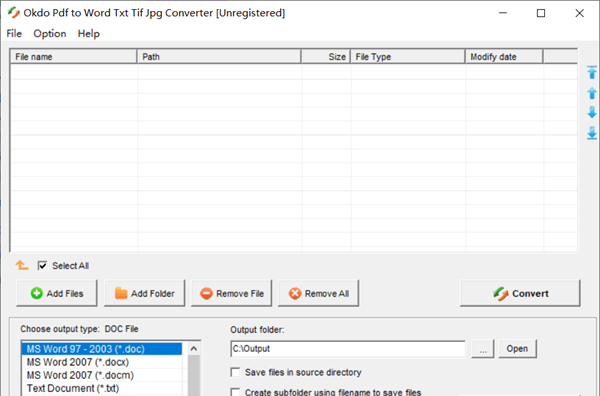Move selected file to bottom arrow icon
Screen dimensions: 600x396
coord(592,133)
